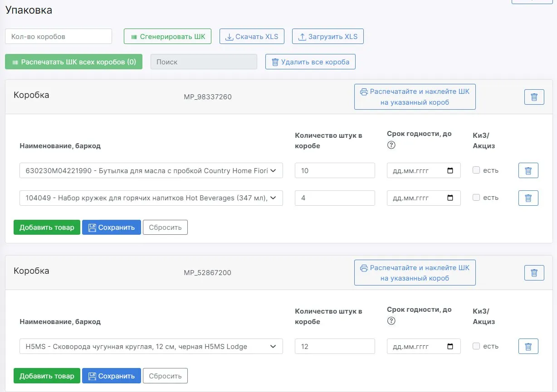Remove the Бутылка для масла row via its trash icon
Image resolution: width=557 pixels, height=392 pixels.
point(528,170)
